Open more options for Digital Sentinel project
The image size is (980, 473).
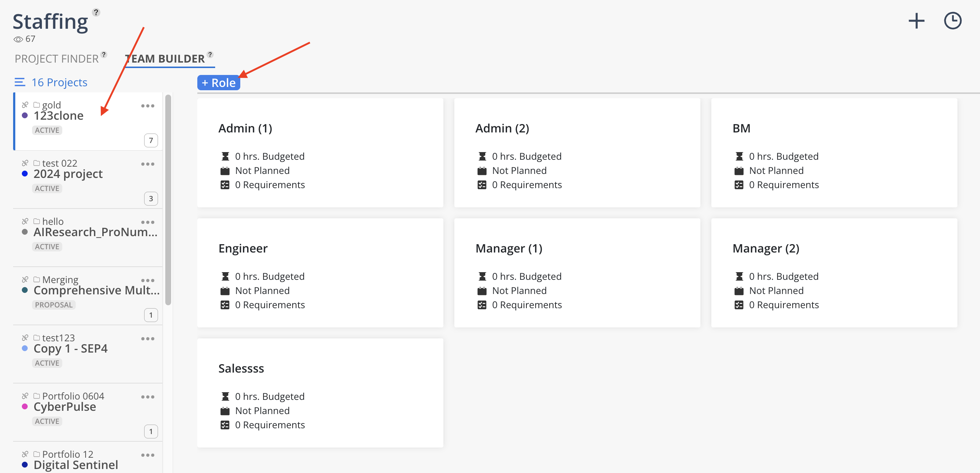click(147, 455)
